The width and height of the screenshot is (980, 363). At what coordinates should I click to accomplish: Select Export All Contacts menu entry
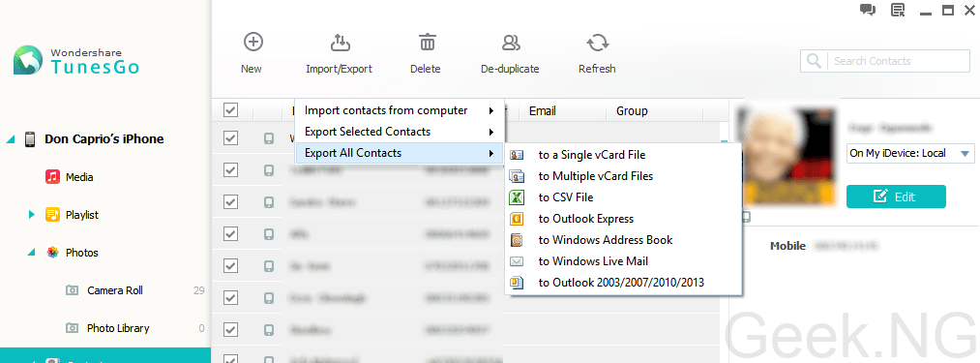point(400,153)
